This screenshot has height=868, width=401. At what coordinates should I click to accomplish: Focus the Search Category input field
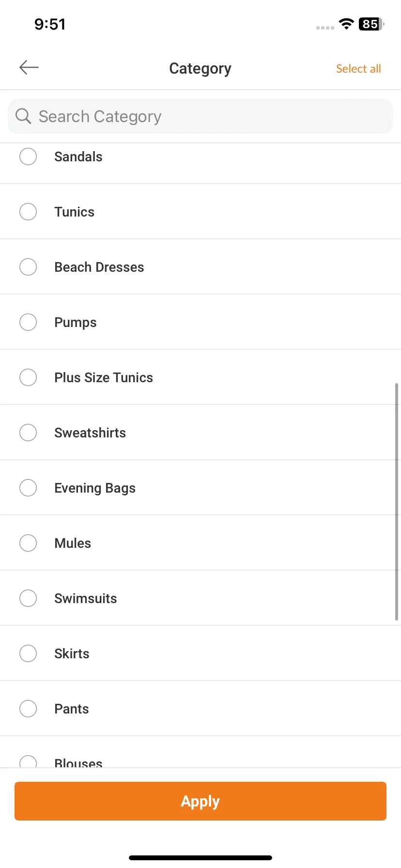coord(200,116)
